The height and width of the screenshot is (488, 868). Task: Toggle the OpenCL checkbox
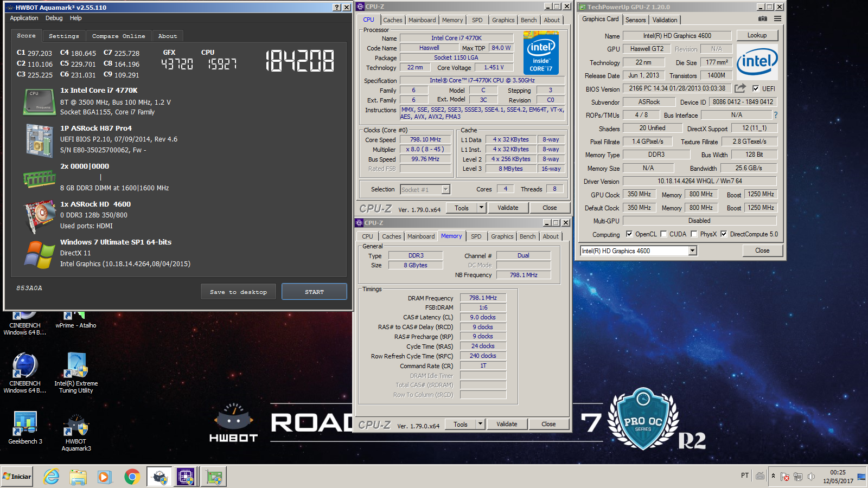(x=629, y=234)
